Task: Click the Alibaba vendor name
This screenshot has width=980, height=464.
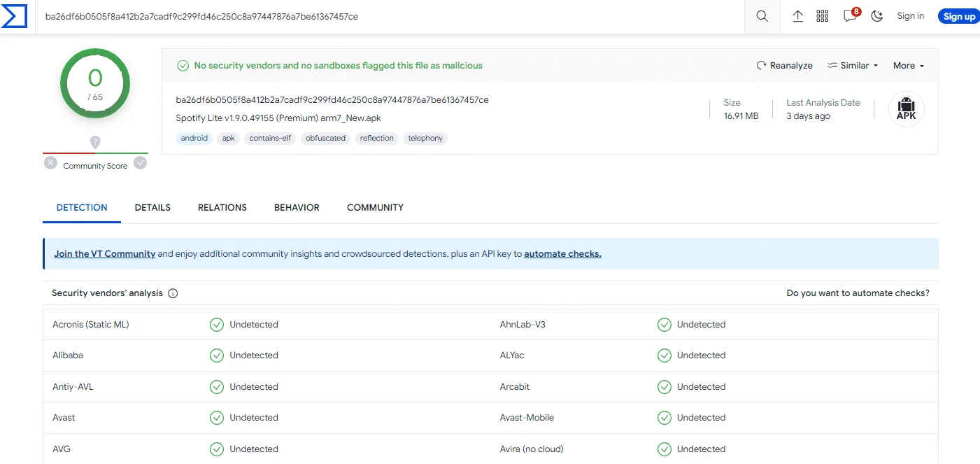Action: (x=68, y=356)
